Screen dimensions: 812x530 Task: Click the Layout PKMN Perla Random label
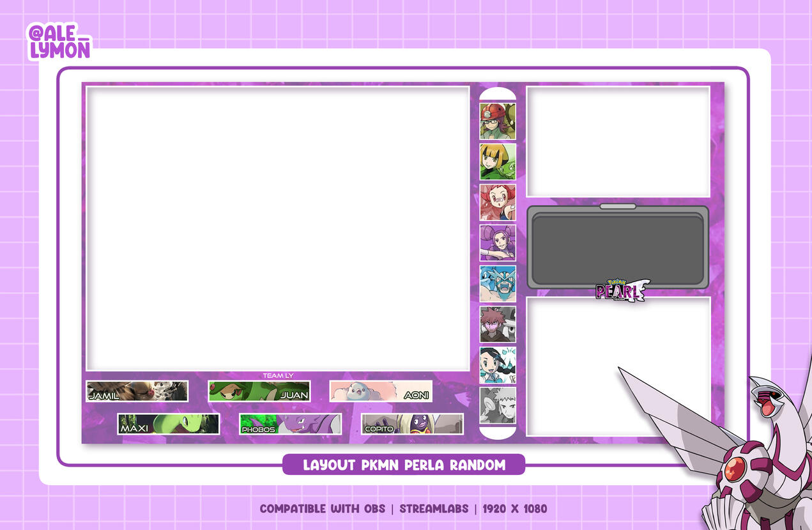404,465
